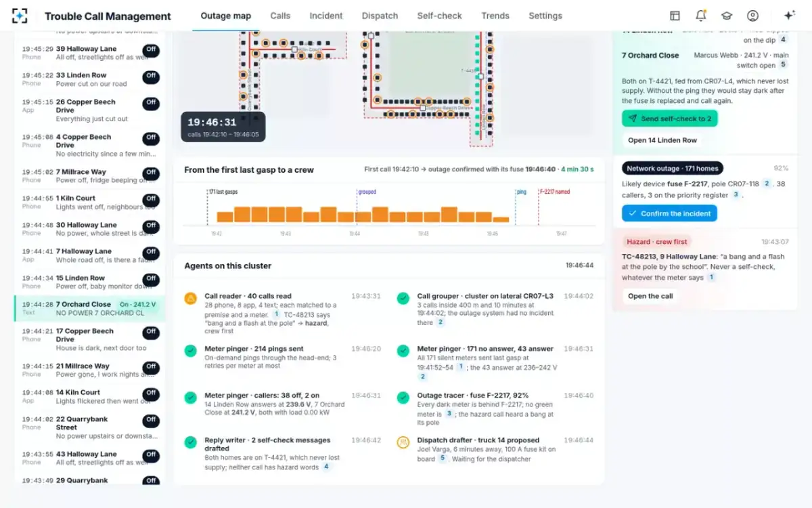Open citation 4 after 'on the dip'
This screenshot has height=508, width=812.
(783, 40)
